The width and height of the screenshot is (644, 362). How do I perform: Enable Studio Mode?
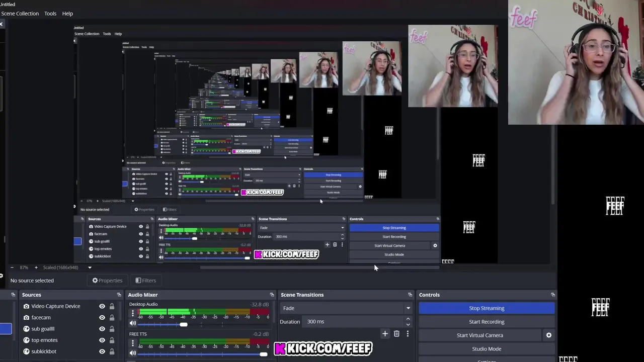point(487,349)
